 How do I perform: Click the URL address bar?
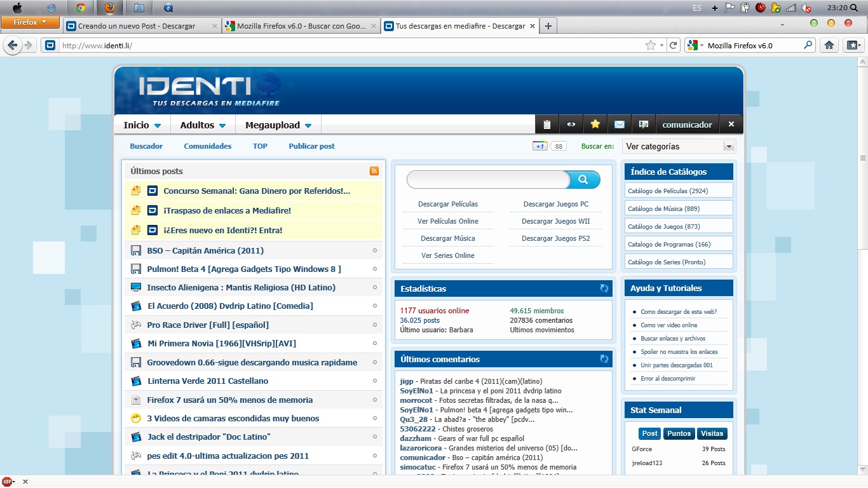point(351,45)
